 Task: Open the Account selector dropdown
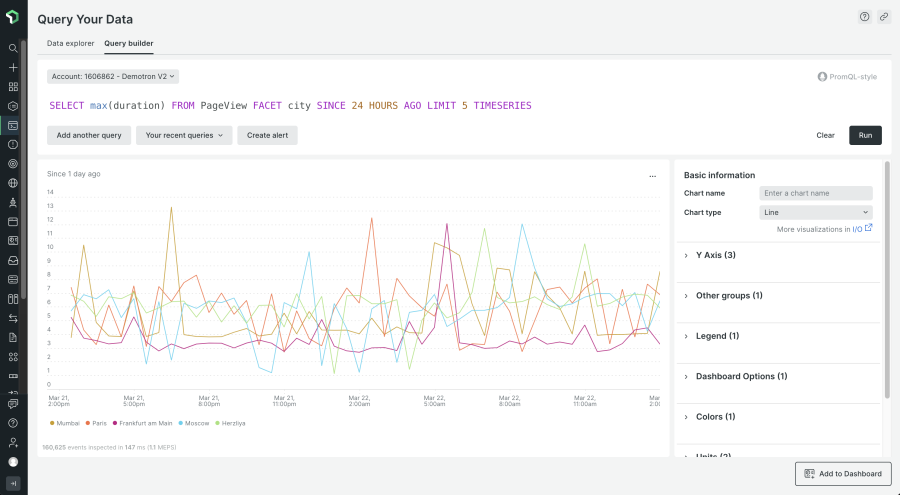113,76
